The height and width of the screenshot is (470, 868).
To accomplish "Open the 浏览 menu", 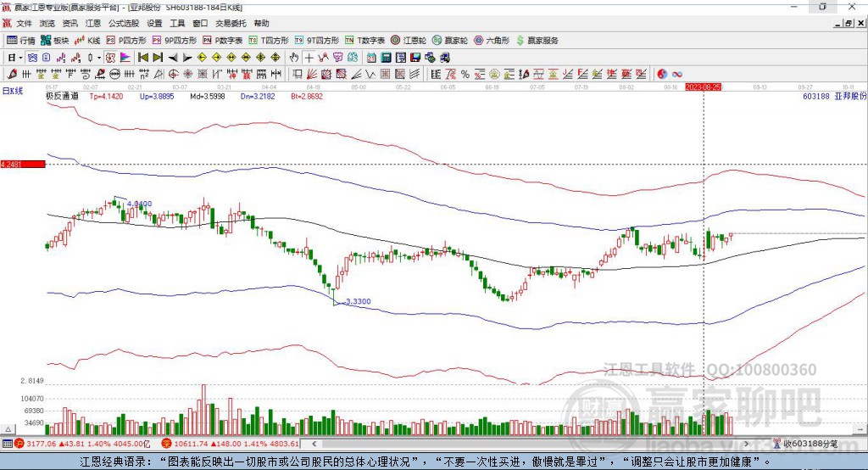I will (x=47, y=23).
